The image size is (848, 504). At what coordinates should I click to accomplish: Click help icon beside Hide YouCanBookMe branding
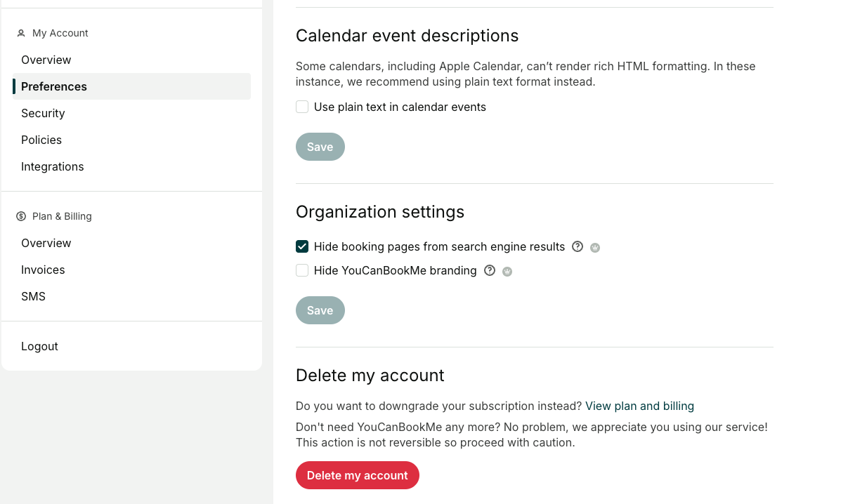click(490, 270)
